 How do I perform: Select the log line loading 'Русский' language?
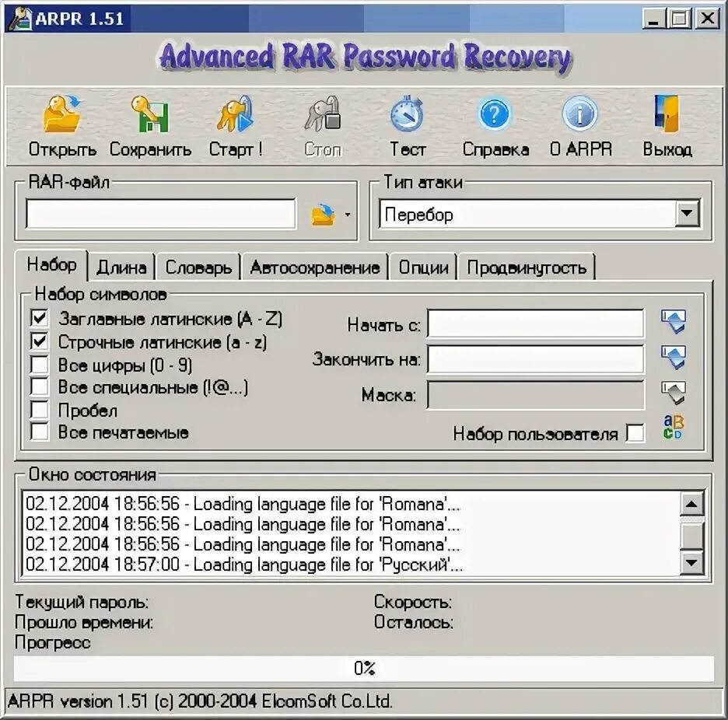click(244, 564)
